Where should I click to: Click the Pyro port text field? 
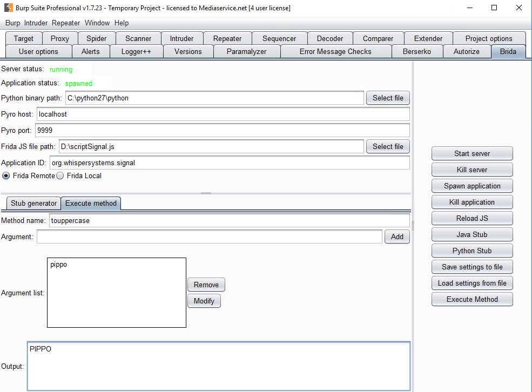222,131
